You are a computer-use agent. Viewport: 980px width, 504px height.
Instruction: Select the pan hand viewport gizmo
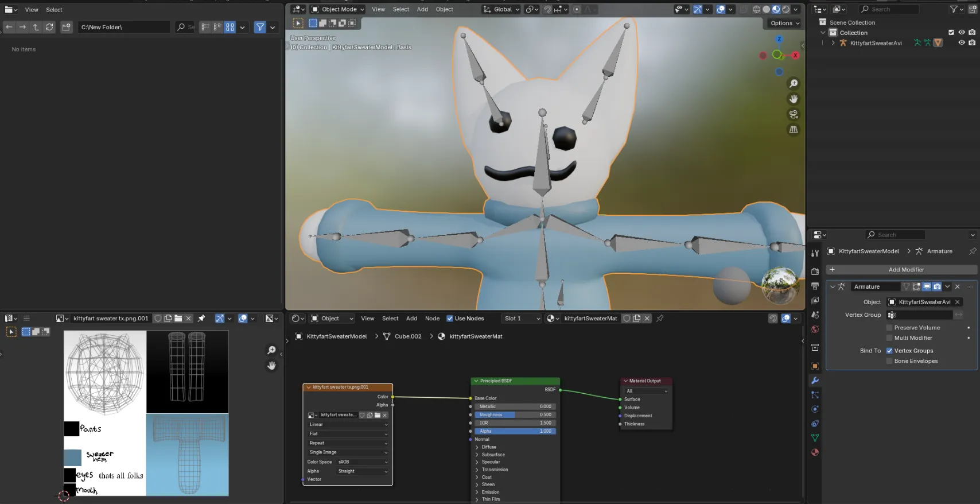tap(794, 99)
